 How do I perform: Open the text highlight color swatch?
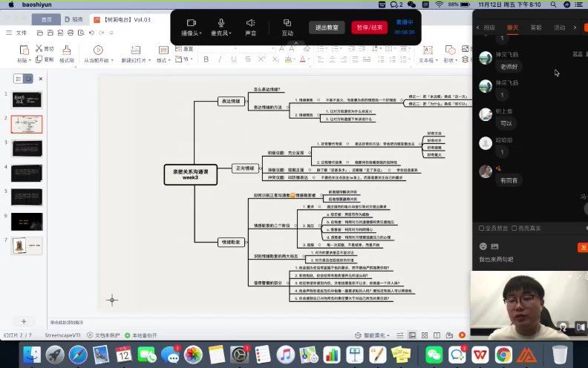point(288,59)
